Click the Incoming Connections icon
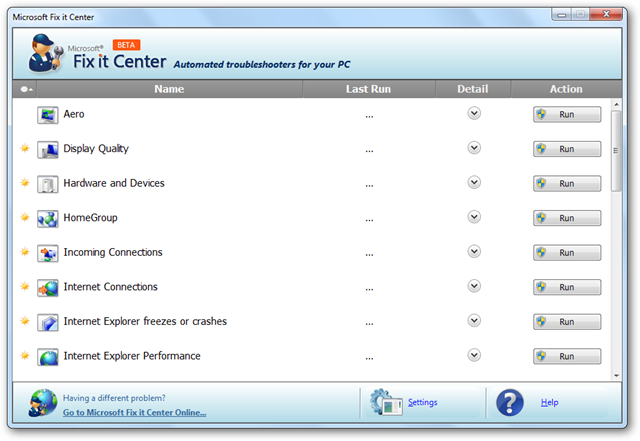Image resolution: width=640 pixels, height=441 pixels. pyautogui.click(x=48, y=253)
